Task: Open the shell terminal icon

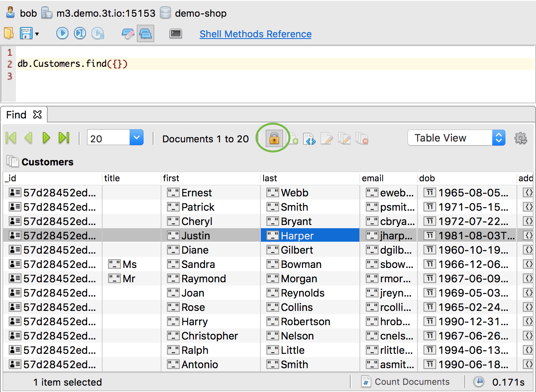Action: [176, 34]
